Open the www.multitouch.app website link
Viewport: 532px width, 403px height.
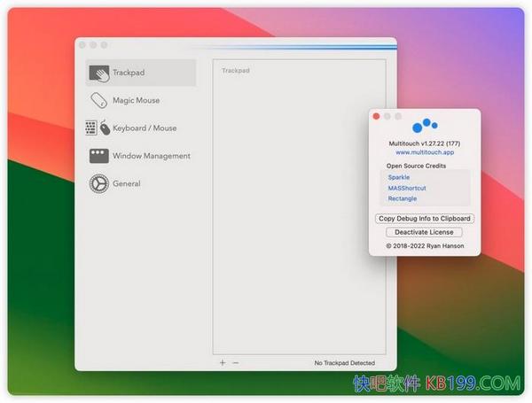[x=425, y=152]
